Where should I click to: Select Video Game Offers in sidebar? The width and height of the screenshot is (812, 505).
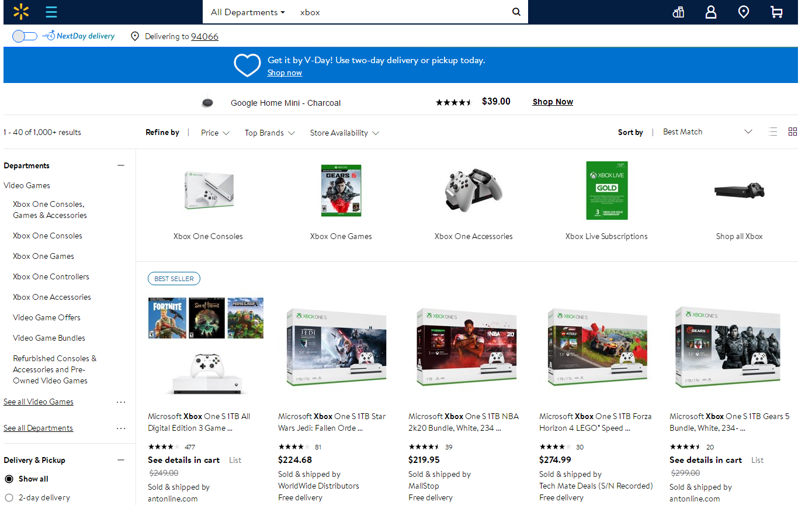click(x=47, y=317)
